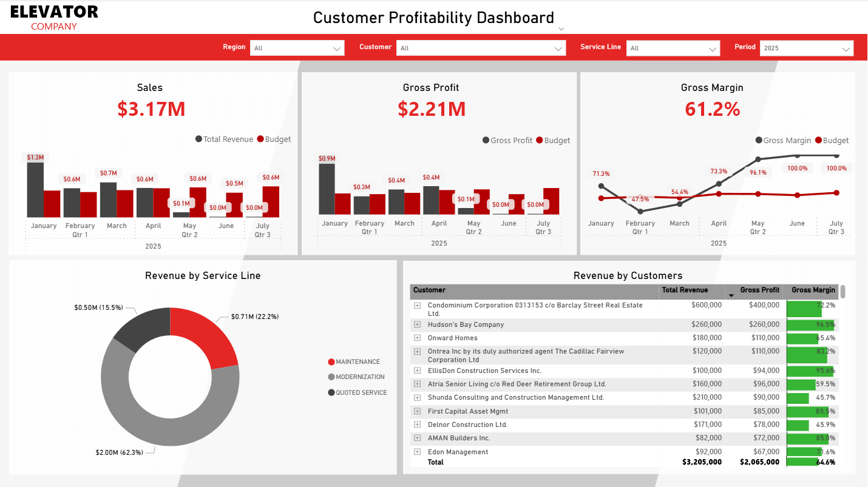This screenshot has height=487, width=868.
Task: Click the chevron below the dashboard title
Action: click(x=561, y=29)
